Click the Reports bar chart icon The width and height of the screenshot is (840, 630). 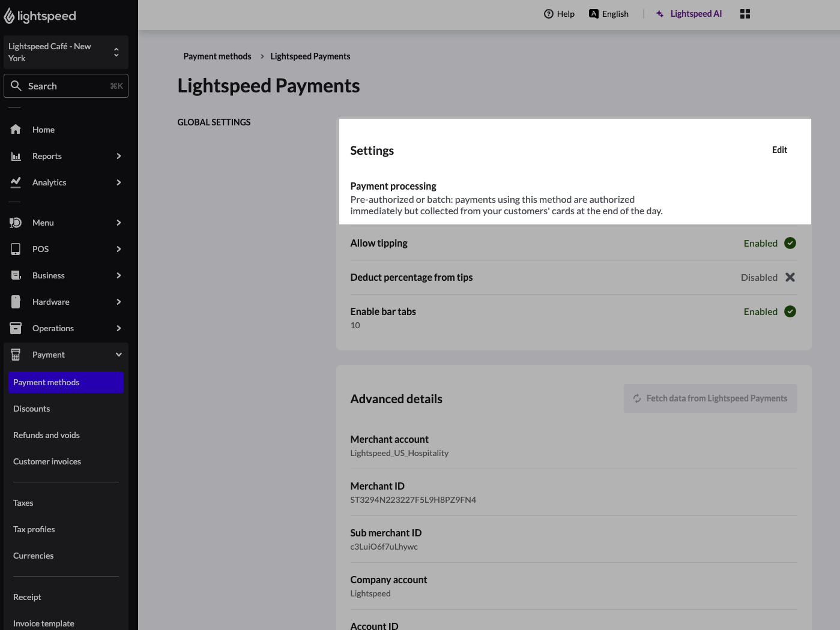(16, 156)
